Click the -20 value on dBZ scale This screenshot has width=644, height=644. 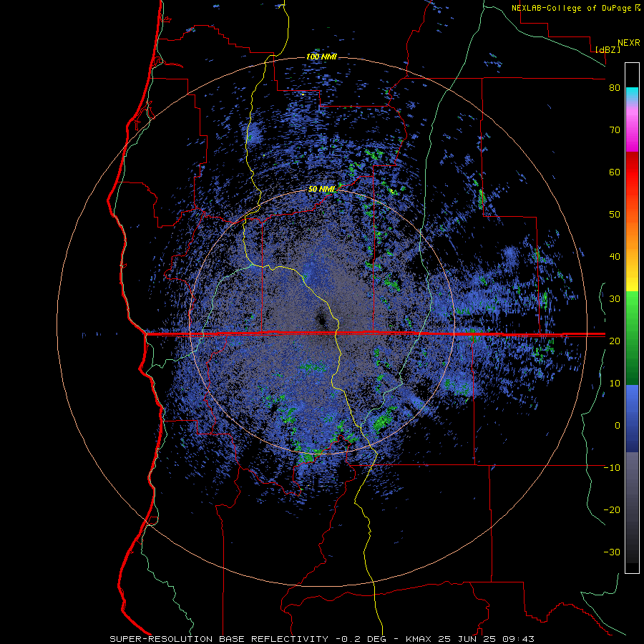[x=612, y=509]
